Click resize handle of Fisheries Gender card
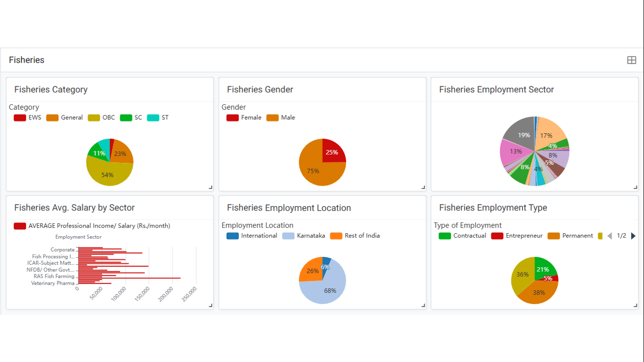 (423, 188)
